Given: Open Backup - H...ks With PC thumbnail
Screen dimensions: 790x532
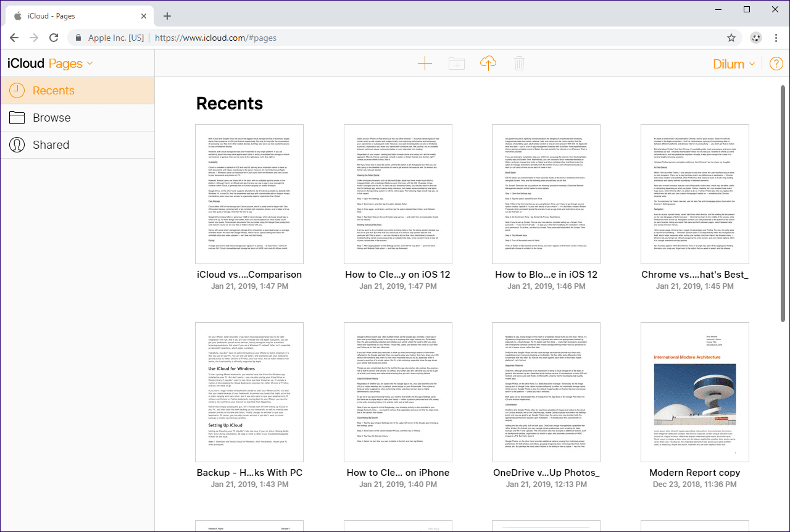Looking at the screenshot, I should (249, 391).
